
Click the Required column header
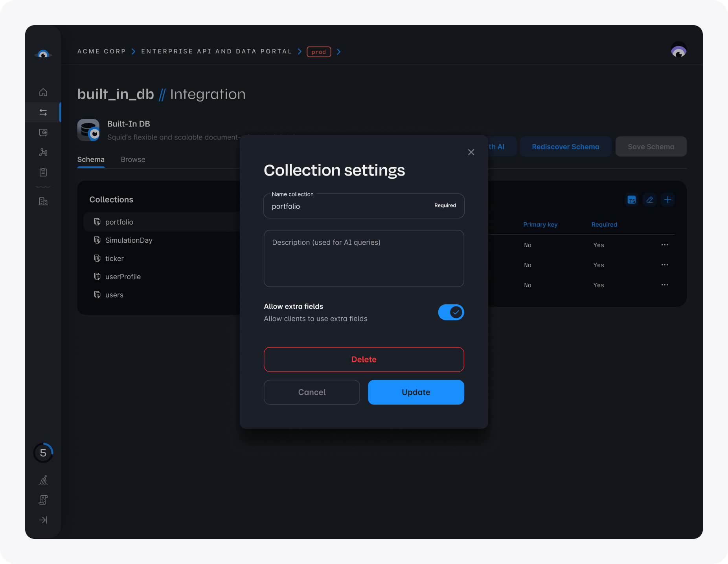(604, 224)
